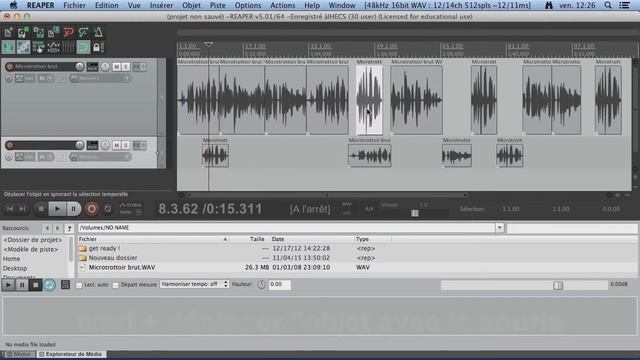Open the Objet menu
640x360 pixels.
191,5
